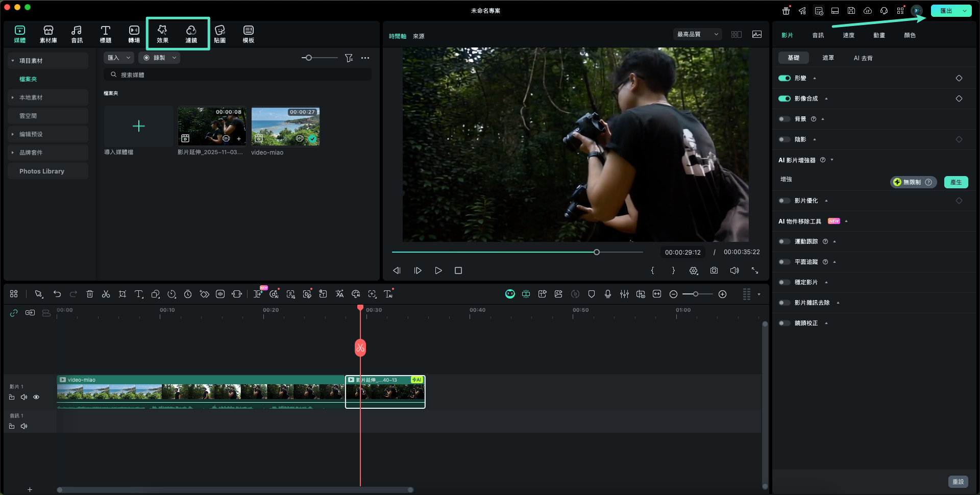
Task: Open the 最高品質 playback quality dropdown
Action: tap(697, 34)
